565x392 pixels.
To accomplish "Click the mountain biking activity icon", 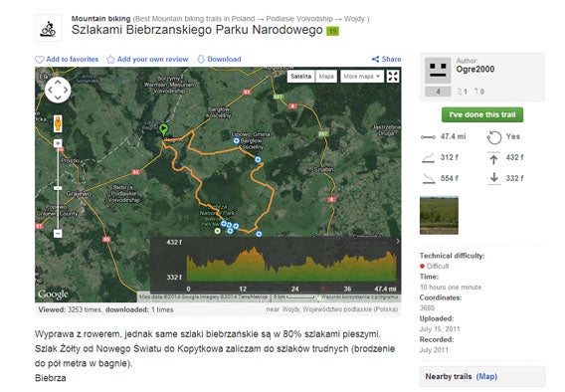I will [x=49, y=28].
